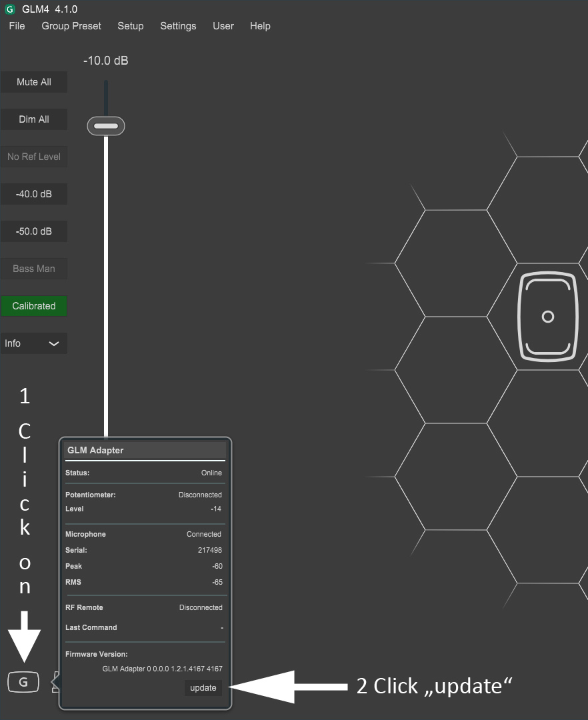Screen dimensions: 588x720
Task: Click the No Ref Level button
Action: (x=34, y=157)
